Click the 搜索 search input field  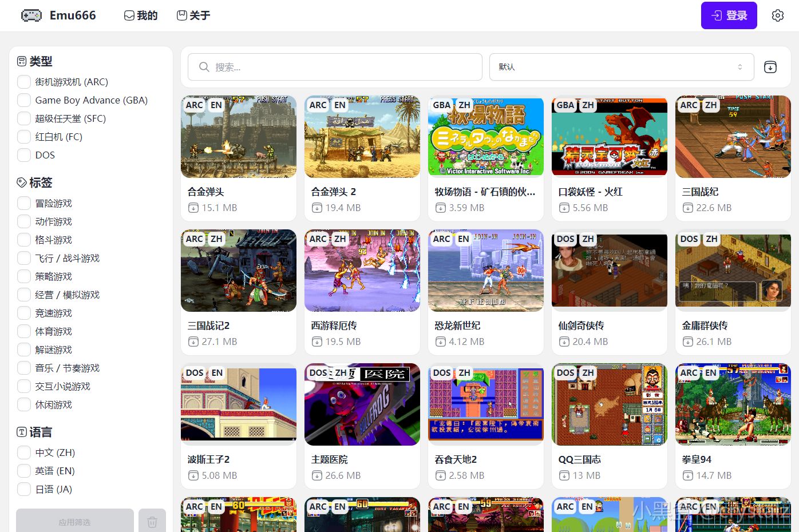335,67
